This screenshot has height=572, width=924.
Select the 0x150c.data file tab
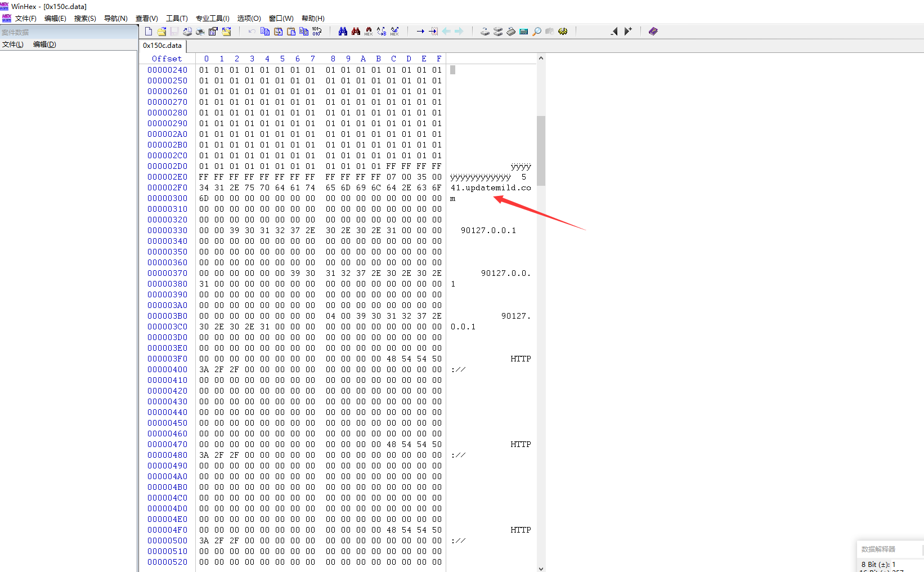tap(162, 46)
